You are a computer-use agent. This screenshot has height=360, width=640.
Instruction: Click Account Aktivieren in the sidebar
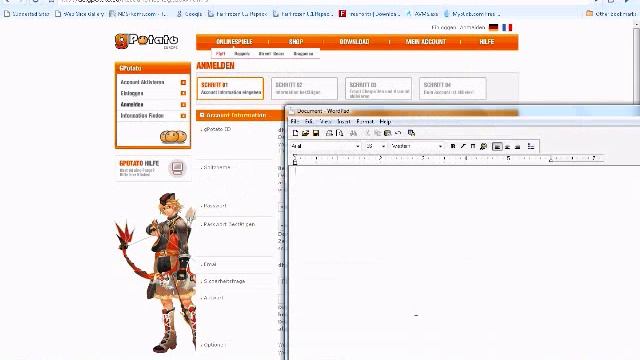pyautogui.click(x=142, y=82)
